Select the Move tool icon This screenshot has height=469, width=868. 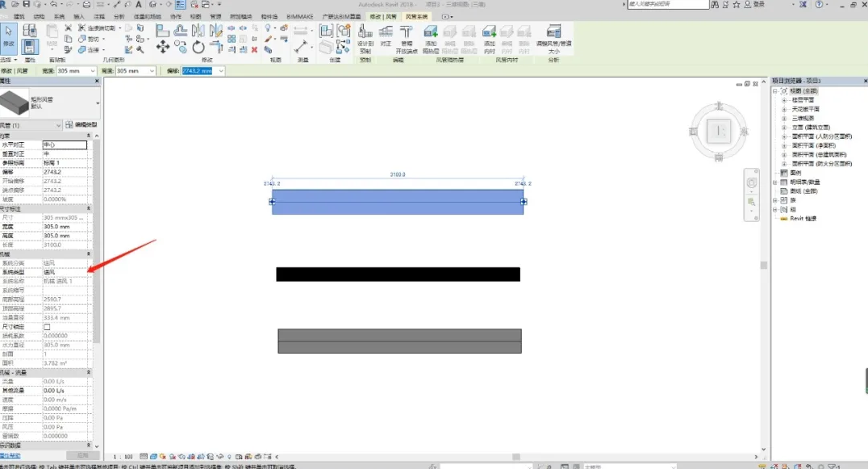click(x=162, y=48)
